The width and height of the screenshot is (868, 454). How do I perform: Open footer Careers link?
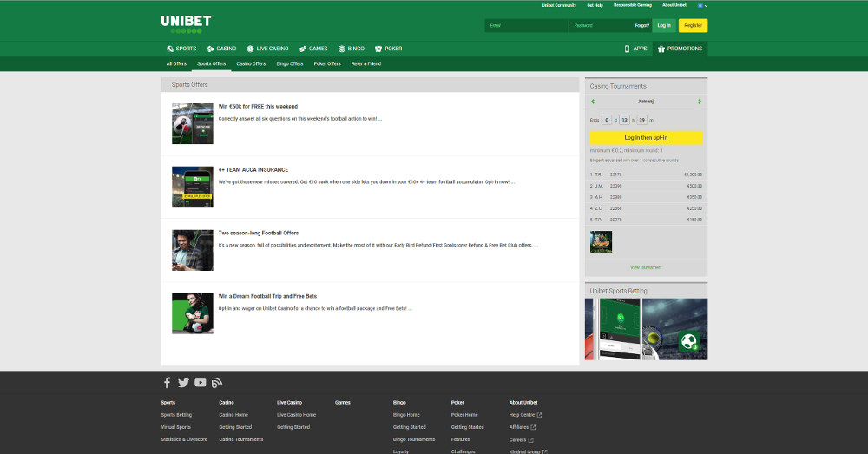point(521,439)
